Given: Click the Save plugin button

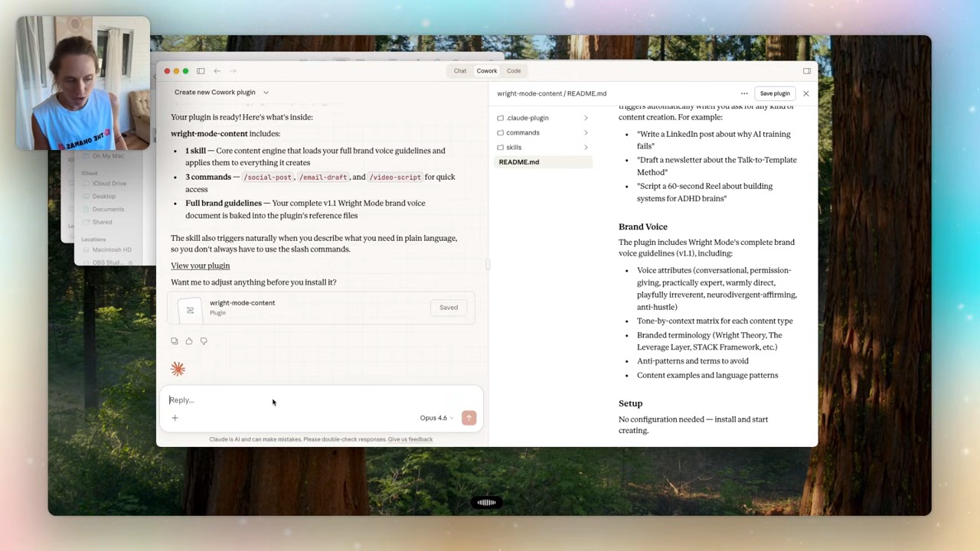Looking at the screenshot, I should [775, 93].
